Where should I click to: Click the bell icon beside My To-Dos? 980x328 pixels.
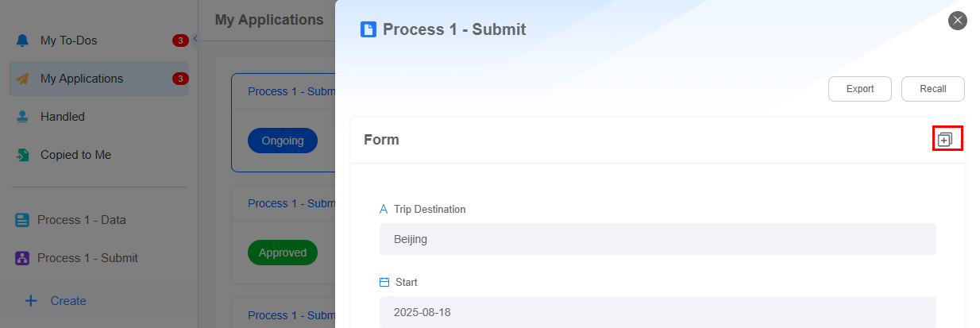click(x=22, y=41)
